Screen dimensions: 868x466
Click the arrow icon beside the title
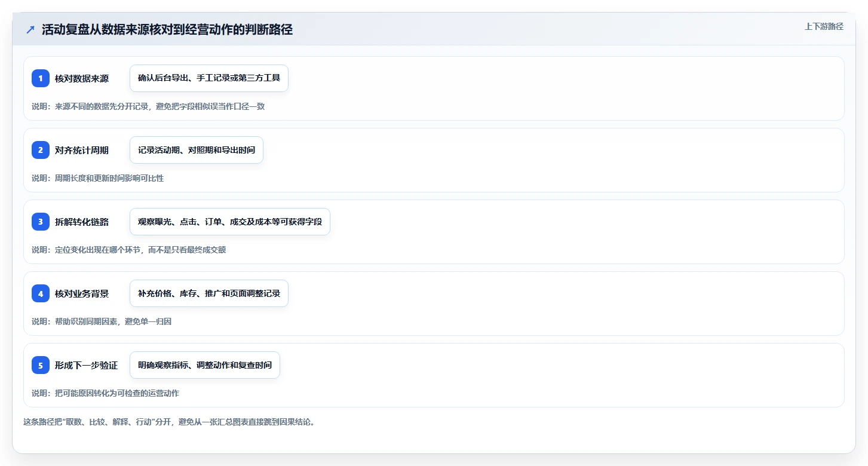(x=30, y=30)
